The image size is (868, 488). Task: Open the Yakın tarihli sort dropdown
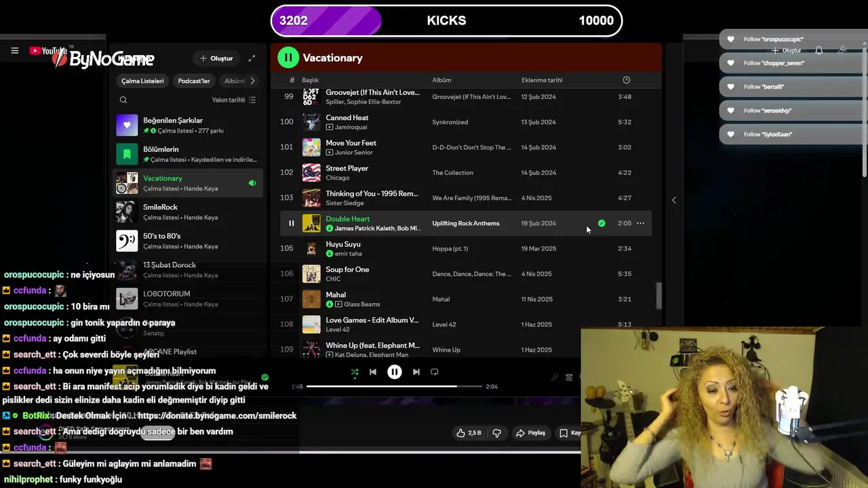[x=234, y=100]
